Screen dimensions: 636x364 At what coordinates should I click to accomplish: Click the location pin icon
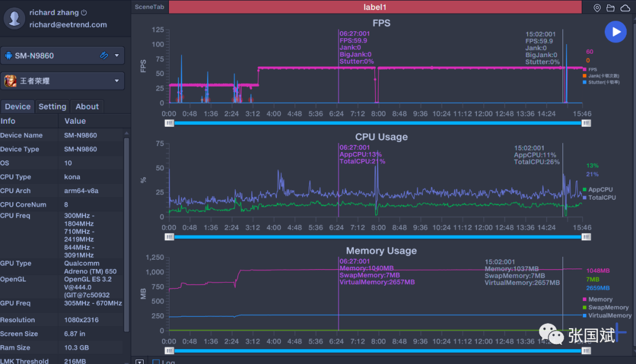(x=597, y=8)
